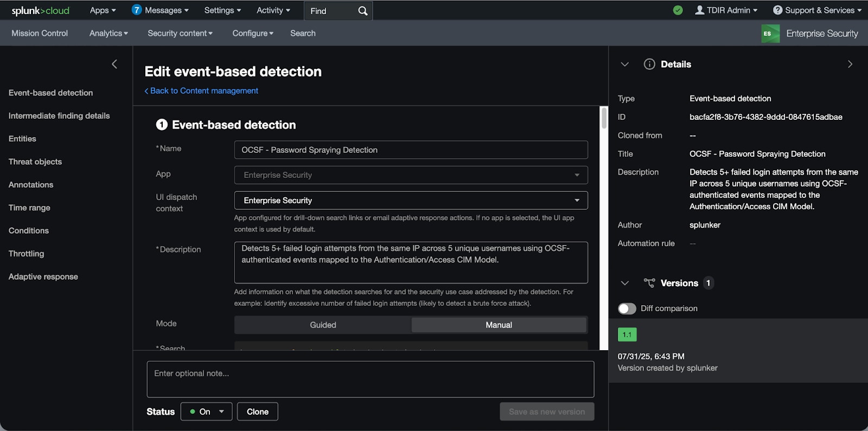Click the green health status checkmark icon

(678, 10)
